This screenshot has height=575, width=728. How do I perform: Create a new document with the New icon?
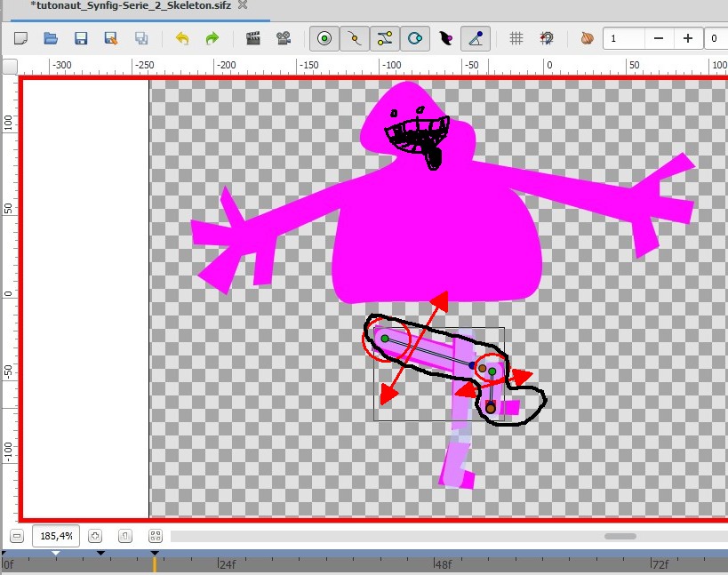coord(20,38)
